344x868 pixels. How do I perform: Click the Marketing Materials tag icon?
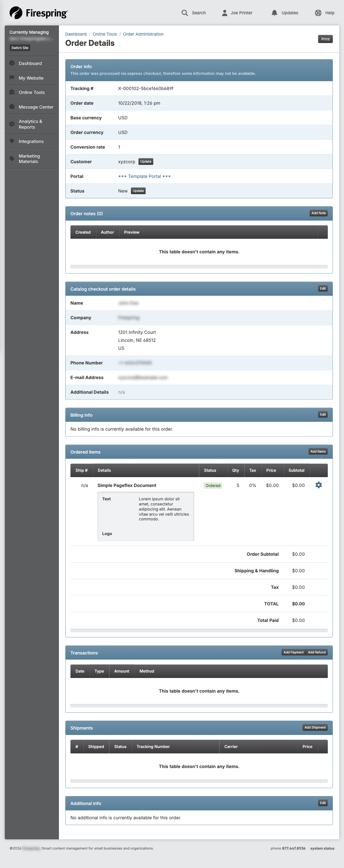click(x=12, y=159)
